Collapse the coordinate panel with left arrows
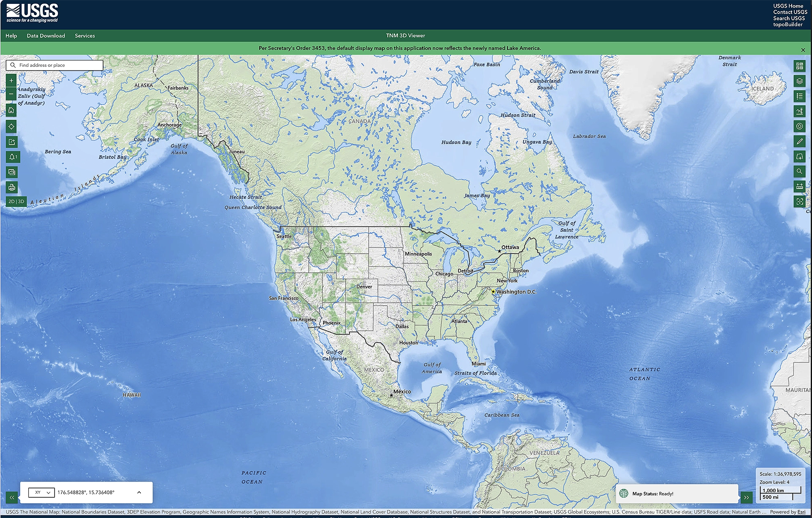This screenshot has height=518, width=812. coord(12,497)
